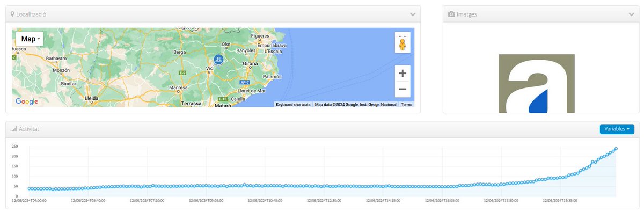The width and height of the screenshot is (644, 212).
Task: Click the 12/06/2024T04:00:00 axis label
Action: (30, 201)
